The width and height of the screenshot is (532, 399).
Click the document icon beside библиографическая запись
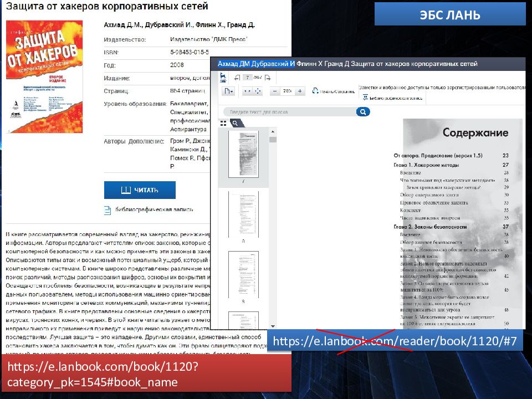pyautogui.click(x=108, y=211)
